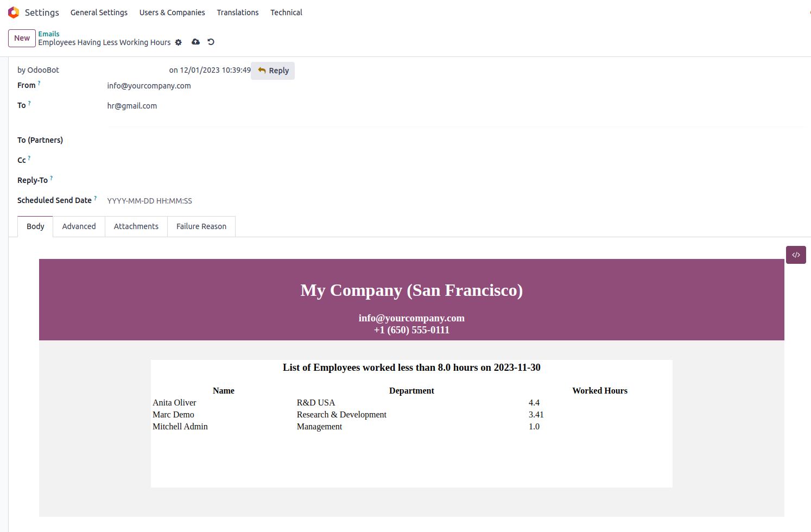Click the Name column header
811x532 pixels.
pyautogui.click(x=224, y=391)
